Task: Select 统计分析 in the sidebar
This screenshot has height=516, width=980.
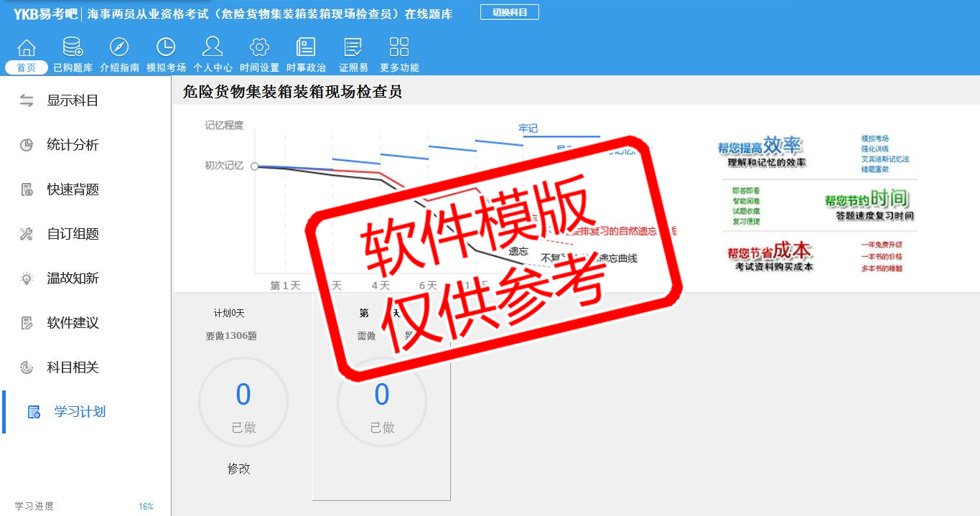Action: click(72, 145)
